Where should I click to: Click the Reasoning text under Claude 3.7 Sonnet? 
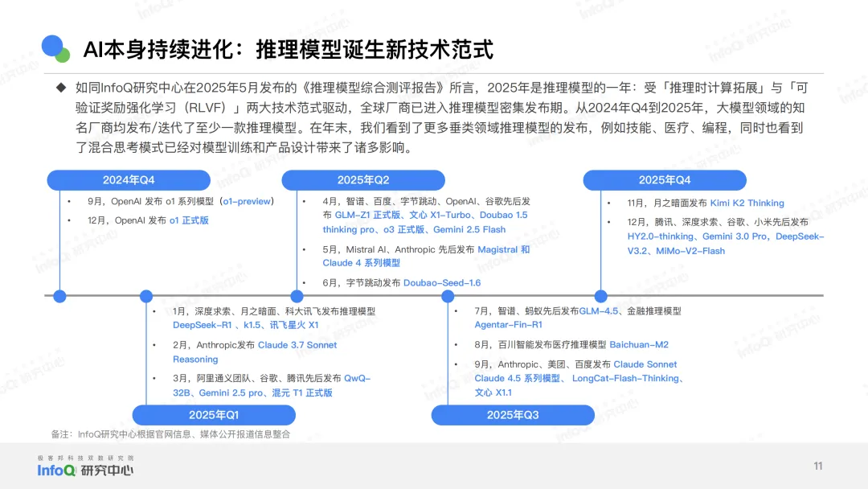[x=195, y=360]
